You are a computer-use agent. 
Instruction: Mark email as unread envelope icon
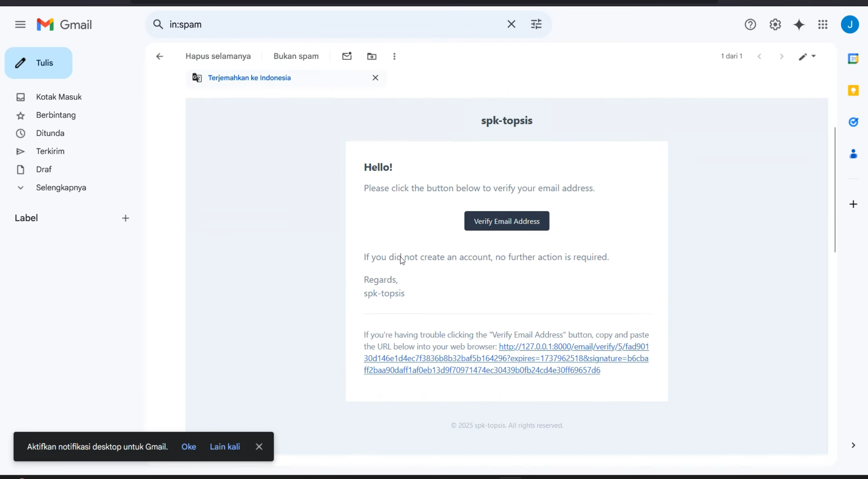pos(347,56)
